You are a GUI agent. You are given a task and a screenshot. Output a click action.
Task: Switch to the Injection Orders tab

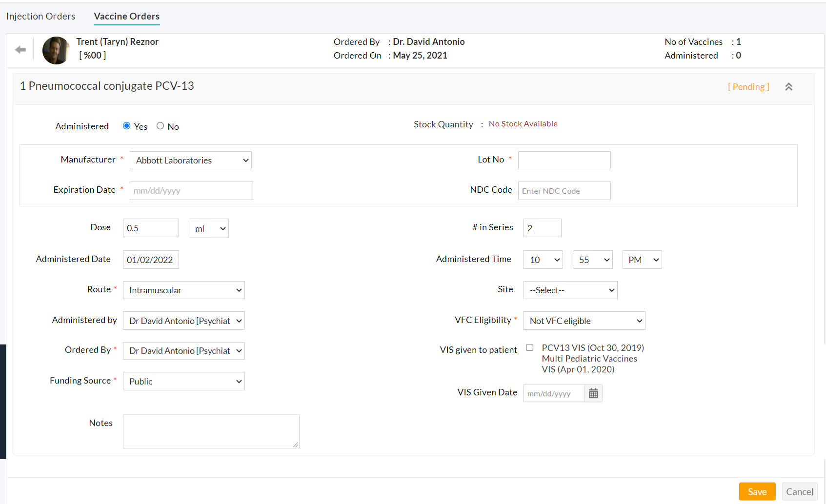pos(40,16)
